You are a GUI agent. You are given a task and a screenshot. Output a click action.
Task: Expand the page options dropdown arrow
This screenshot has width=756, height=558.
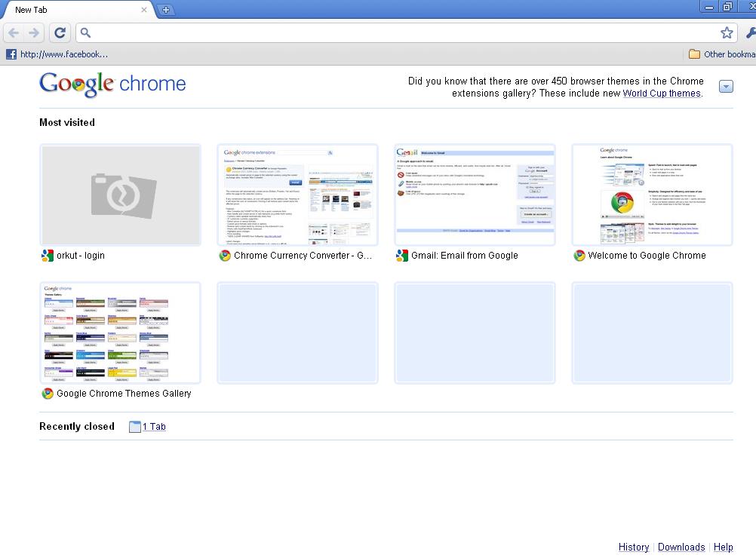(x=726, y=86)
